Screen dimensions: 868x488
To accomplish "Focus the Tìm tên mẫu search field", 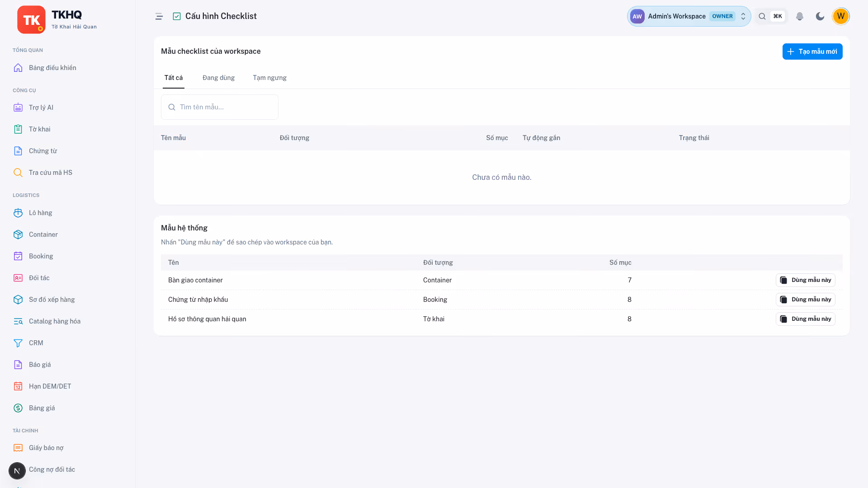I will pos(220,107).
